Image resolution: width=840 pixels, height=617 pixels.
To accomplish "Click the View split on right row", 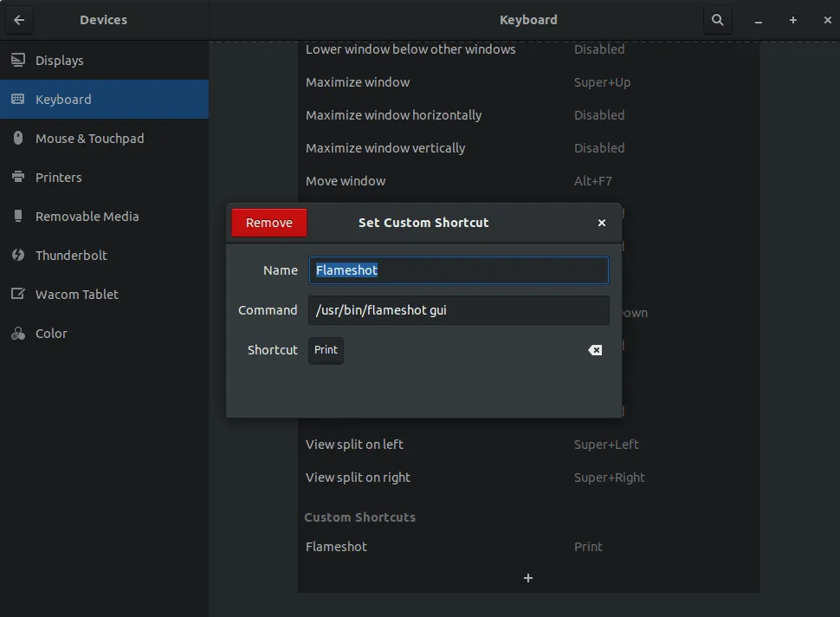I will [x=528, y=477].
